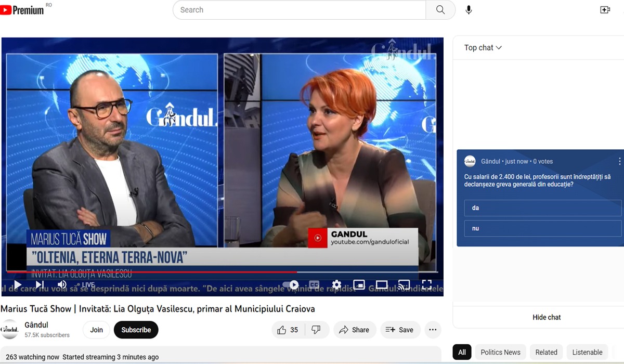Enable miniplayer mode

point(359,284)
